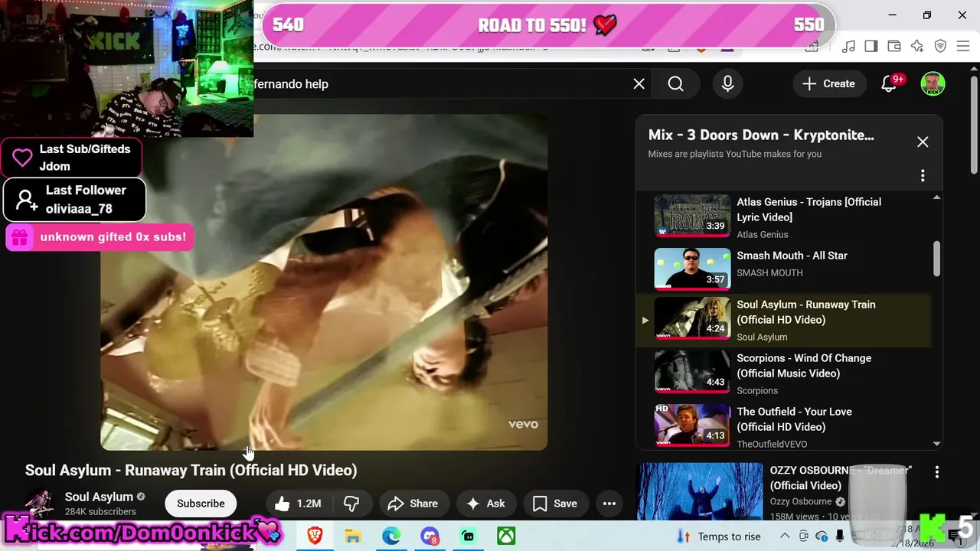Screen dimensions: 980x551
Task: Open Discord from the taskbar
Action: tap(430, 536)
